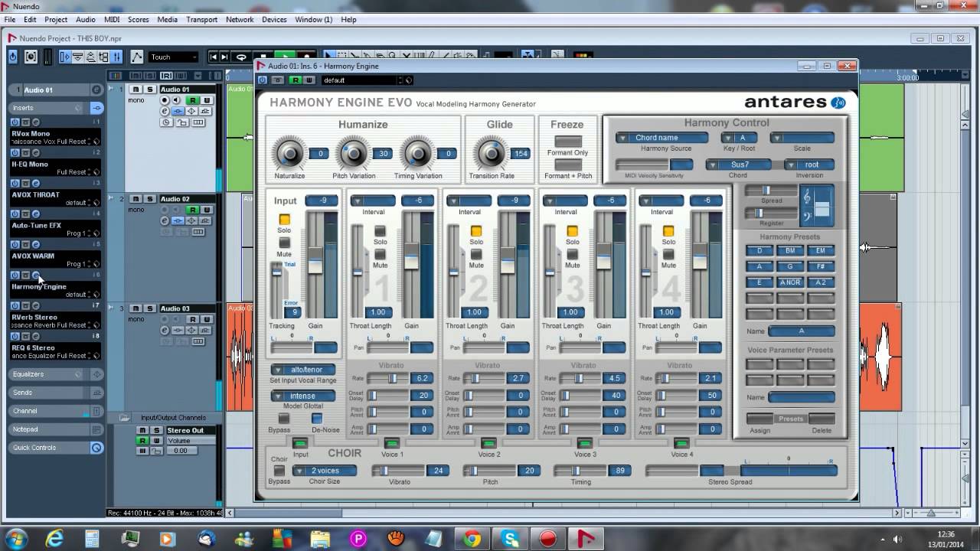Click the presets Delete button
The height and width of the screenshot is (551, 980).
[822, 419]
